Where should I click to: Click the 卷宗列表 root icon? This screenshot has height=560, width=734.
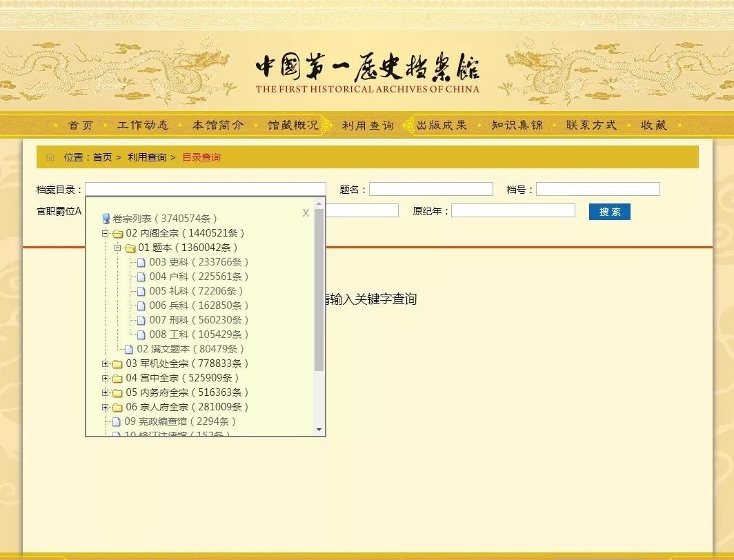tap(106, 219)
